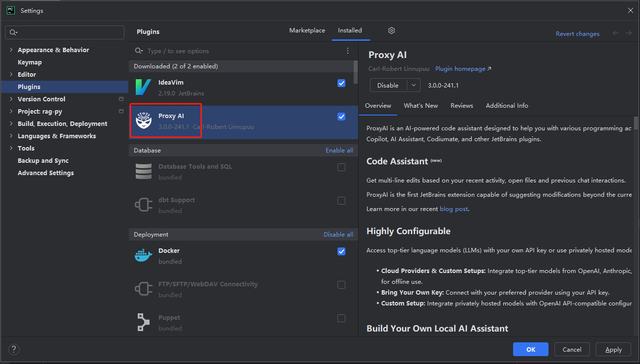Focus the 'Type / to see options' plugin search
640x364 pixels.
coord(241,51)
